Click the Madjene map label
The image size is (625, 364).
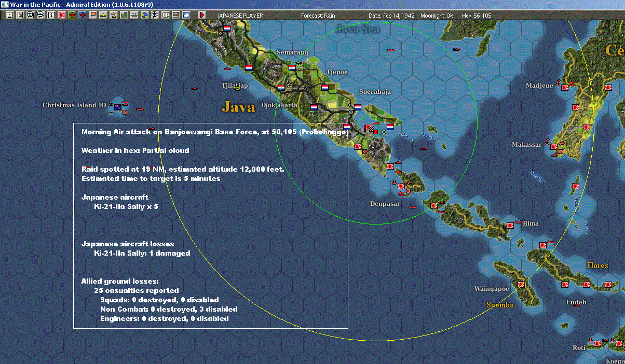(539, 86)
